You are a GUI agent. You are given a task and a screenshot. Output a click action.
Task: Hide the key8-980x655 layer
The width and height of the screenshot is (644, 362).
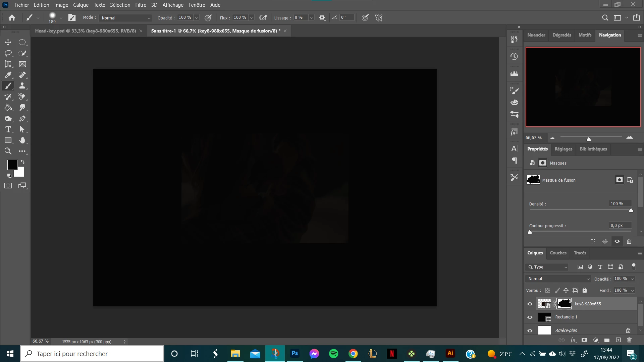(x=530, y=304)
